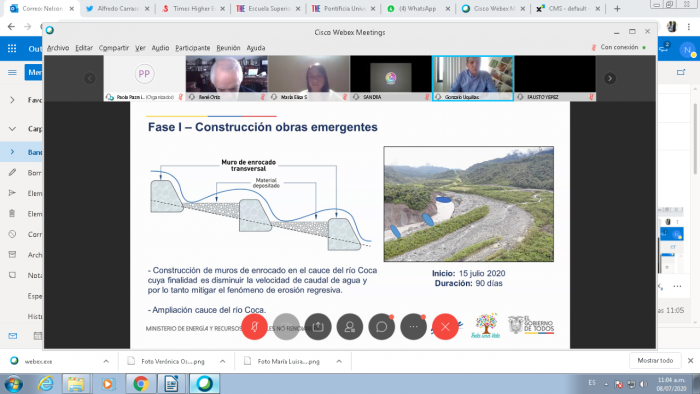
Task: Launch Internet Explorer from taskbar
Action: click(46, 384)
